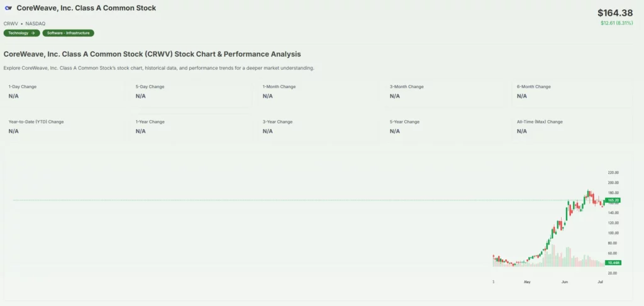
Task: Select the 1-Year Change card
Action: pyautogui.click(x=191, y=127)
